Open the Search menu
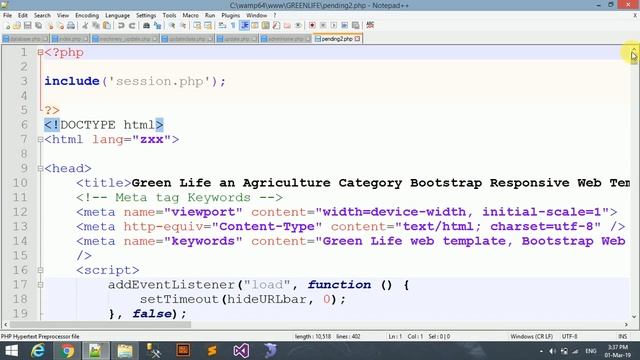This screenshot has width=640, height=360. (x=42, y=15)
